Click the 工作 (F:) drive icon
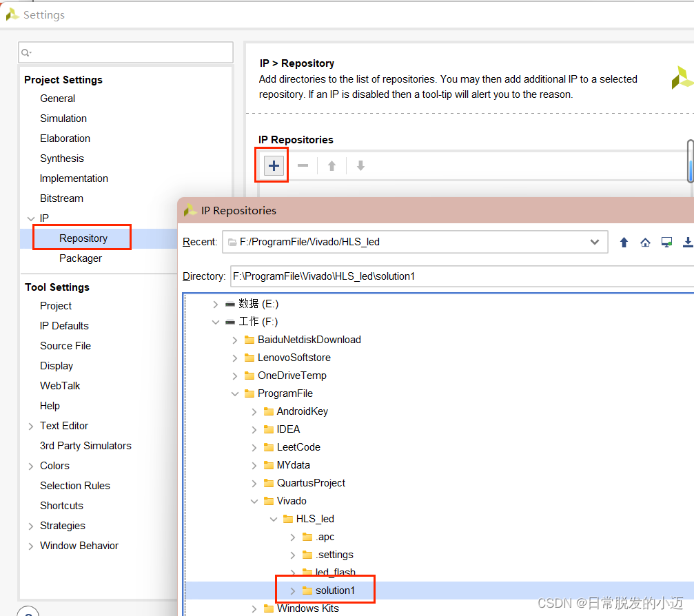The width and height of the screenshot is (694, 616). click(x=229, y=322)
